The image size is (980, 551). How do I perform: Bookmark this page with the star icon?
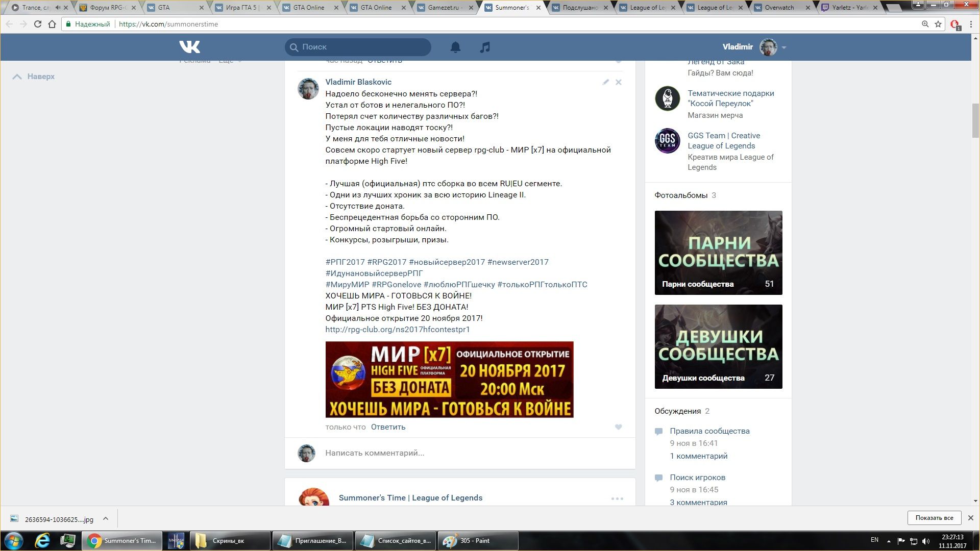pos(938,24)
